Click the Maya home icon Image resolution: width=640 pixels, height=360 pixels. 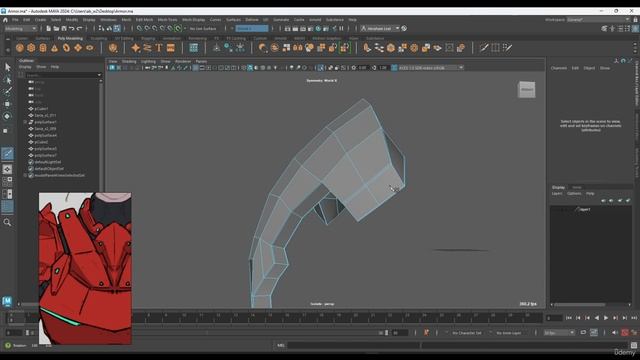point(5,20)
